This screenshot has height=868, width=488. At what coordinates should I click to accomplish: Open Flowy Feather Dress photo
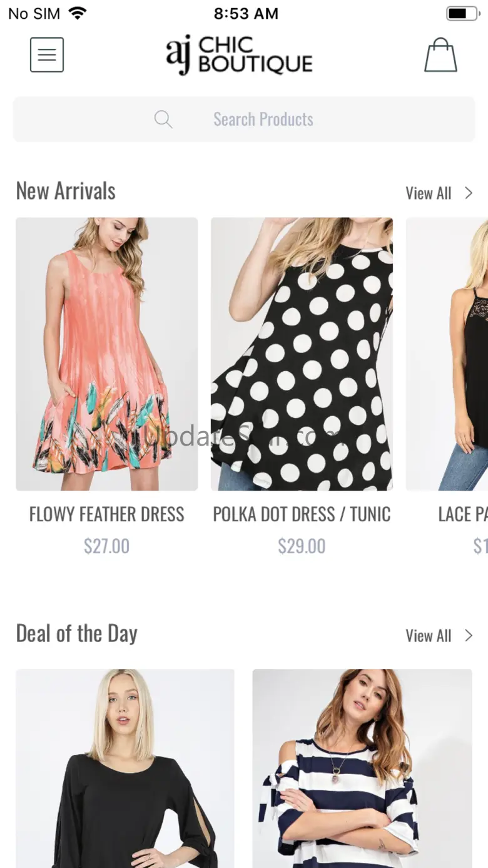[106, 354]
